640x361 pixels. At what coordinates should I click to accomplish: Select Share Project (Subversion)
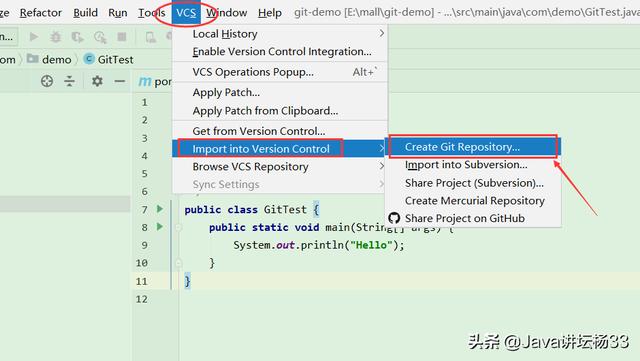click(473, 183)
